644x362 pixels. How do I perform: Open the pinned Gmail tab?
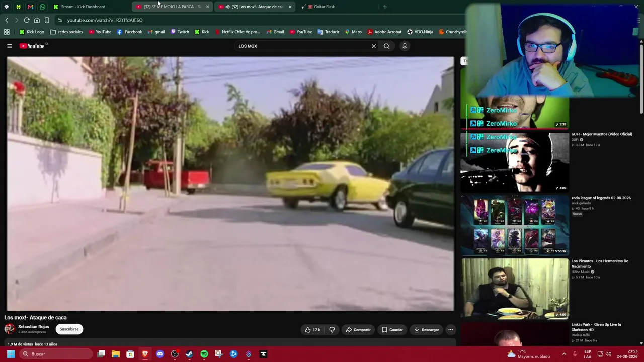tap(30, 7)
